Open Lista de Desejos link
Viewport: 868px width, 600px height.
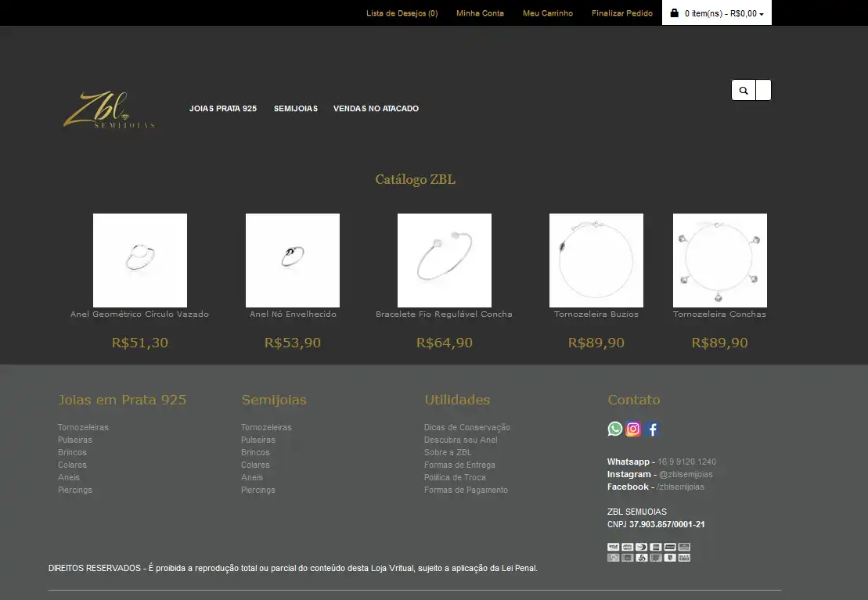coord(402,13)
